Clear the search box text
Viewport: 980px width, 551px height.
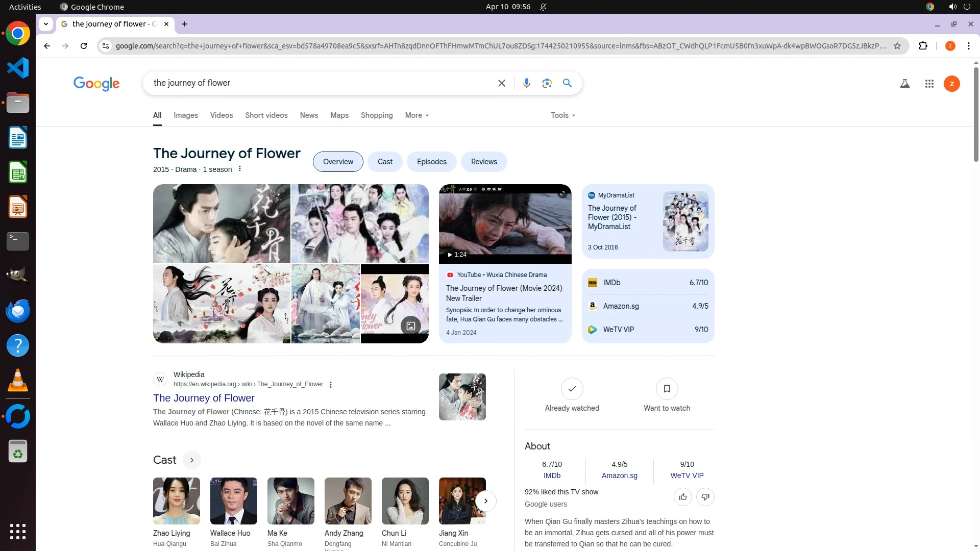(501, 83)
